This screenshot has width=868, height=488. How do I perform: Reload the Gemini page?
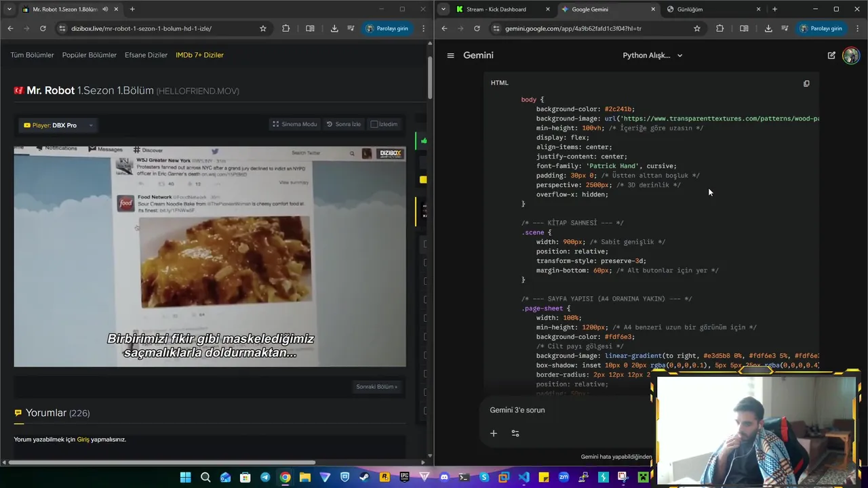(x=477, y=28)
